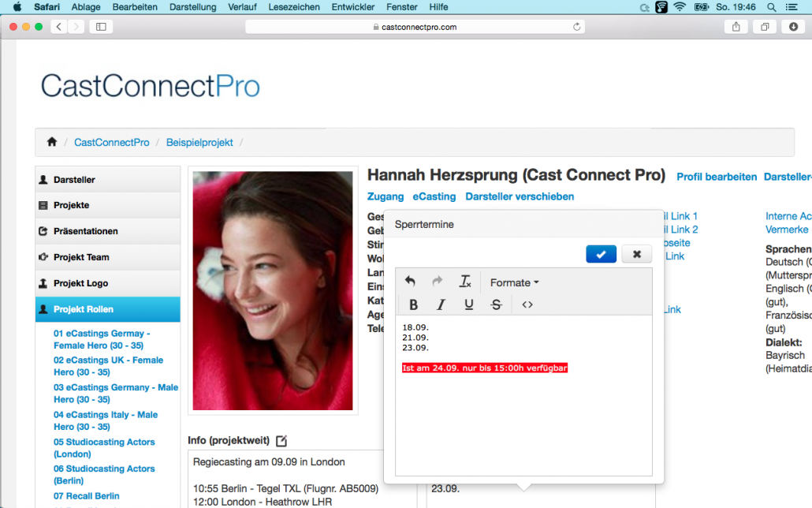Click the undo arrow in the editor toolbar
The width and height of the screenshot is (812, 508).
pyautogui.click(x=410, y=282)
